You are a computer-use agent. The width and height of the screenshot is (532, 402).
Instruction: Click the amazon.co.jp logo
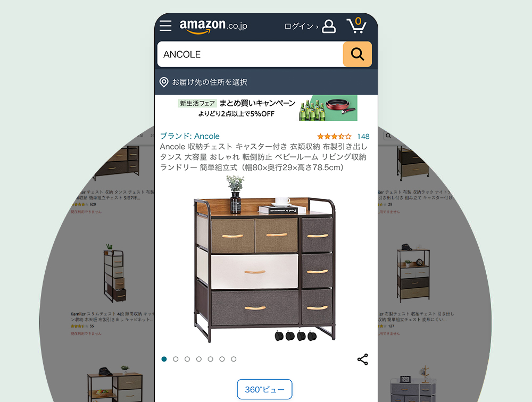(213, 26)
